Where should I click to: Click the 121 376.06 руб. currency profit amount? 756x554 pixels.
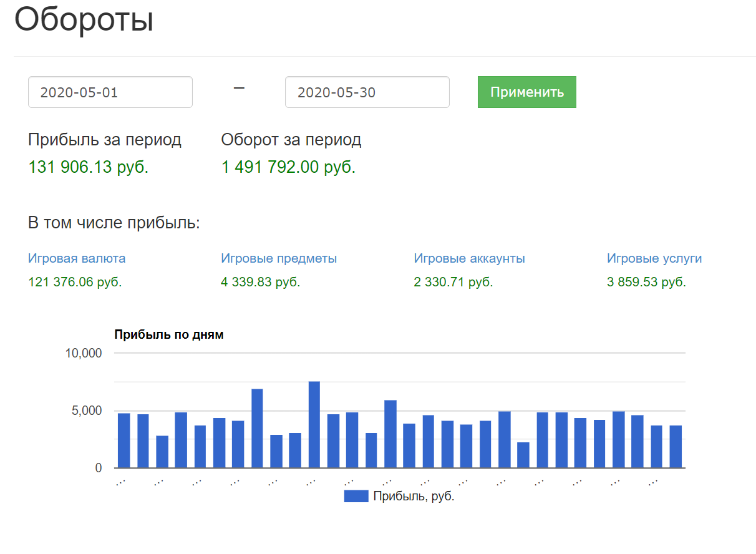[75, 282]
